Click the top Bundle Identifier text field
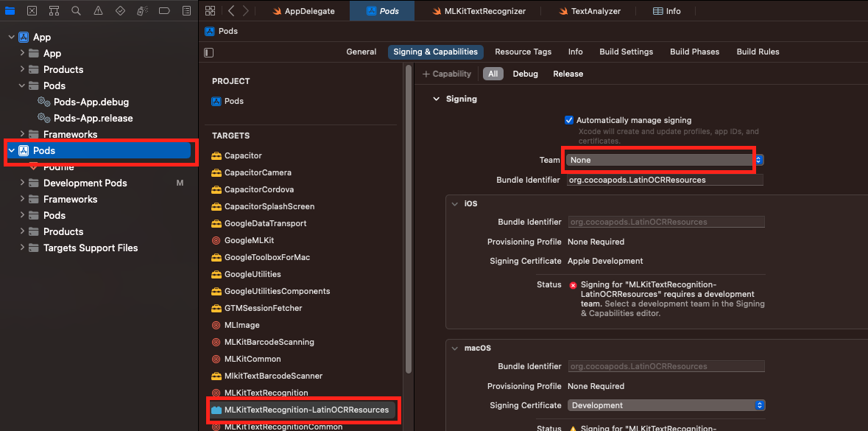This screenshot has width=868, height=431. click(x=665, y=180)
